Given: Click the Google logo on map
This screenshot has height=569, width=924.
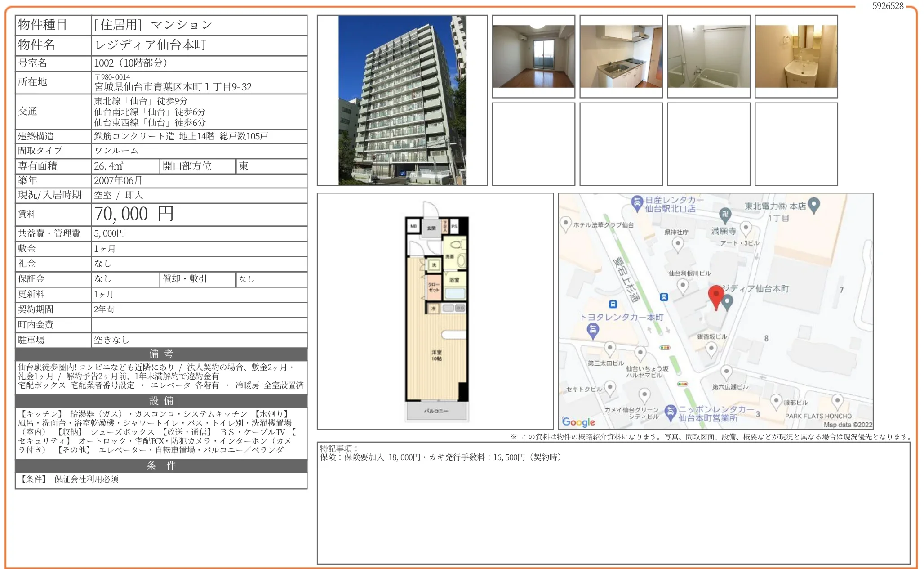Looking at the screenshot, I should tap(578, 422).
